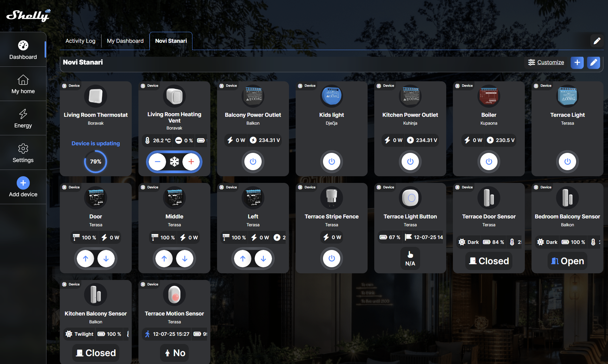Open Terrace Motion Sensor device thumbnail
Viewport: 608px width, 364px height.
tap(174, 295)
